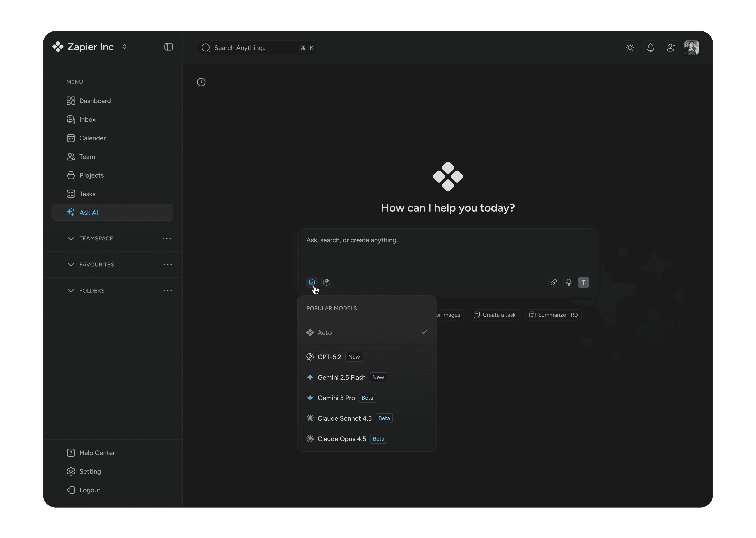The height and width of the screenshot is (538, 756).
Task: Toggle light/dark theme sun icon
Action: [x=630, y=48]
